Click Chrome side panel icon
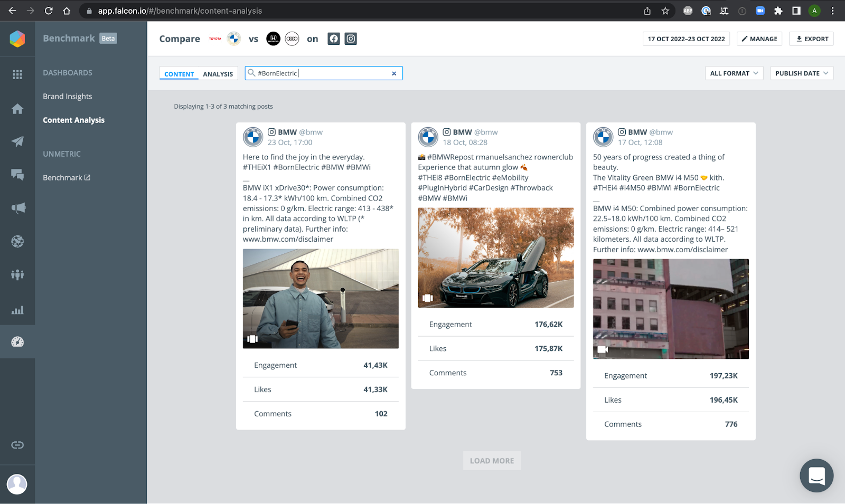Viewport: 845px width, 504px height. tap(796, 11)
